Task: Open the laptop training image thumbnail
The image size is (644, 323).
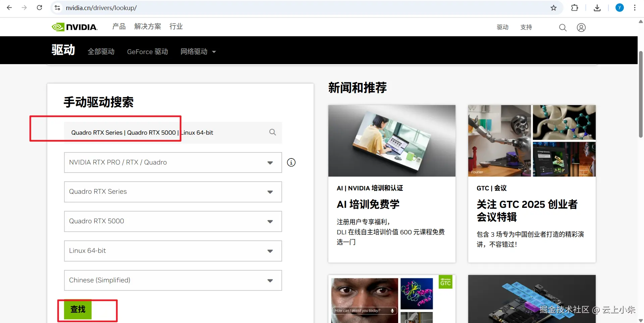Action: [x=392, y=141]
